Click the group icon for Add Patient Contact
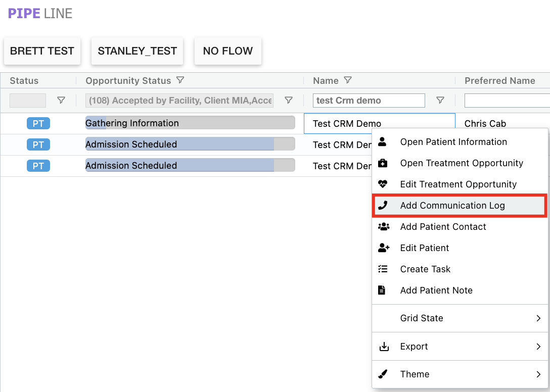Screen dimensions: 550x392 click(384, 227)
